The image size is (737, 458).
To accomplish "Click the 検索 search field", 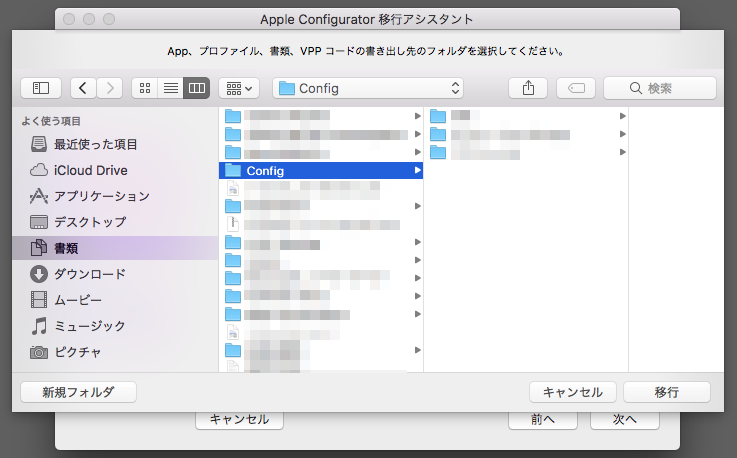I will pos(660,88).
